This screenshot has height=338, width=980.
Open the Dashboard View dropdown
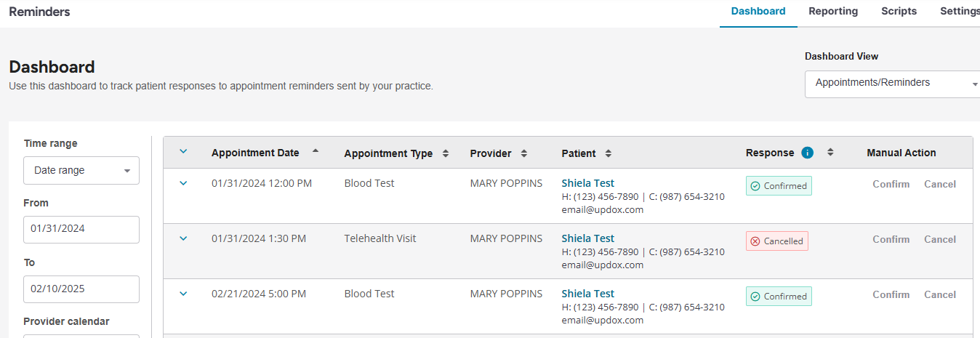pyautogui.click(x=892, y=84)
